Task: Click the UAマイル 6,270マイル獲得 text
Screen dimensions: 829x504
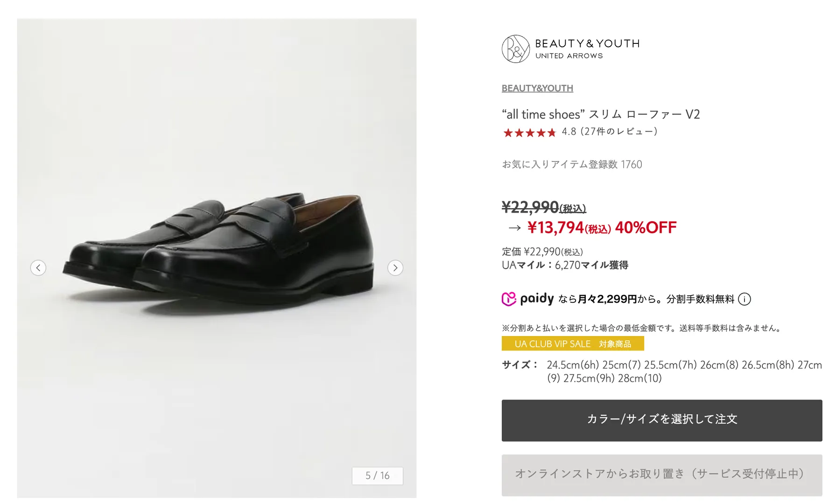Action: pyautogui.click(x=565, y=265)
